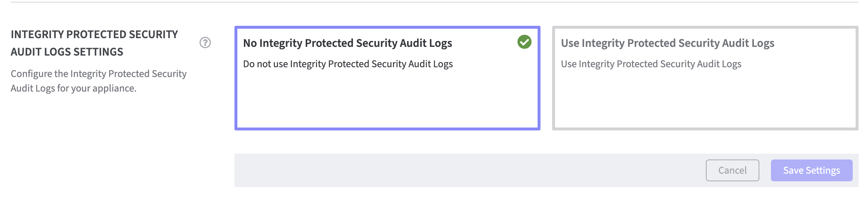Image resolution: width=868 pixels, height=202 pixels.
Task: Select No Integrity Protected Security Audit Logs option
Action: pos(387,78)
